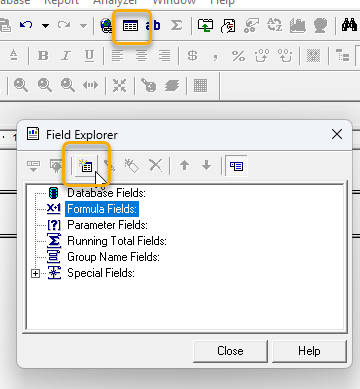This screenshot has width=360, height=389.
Task: Open the Field Explorer from the main toolbar
Action: (130, 26)
